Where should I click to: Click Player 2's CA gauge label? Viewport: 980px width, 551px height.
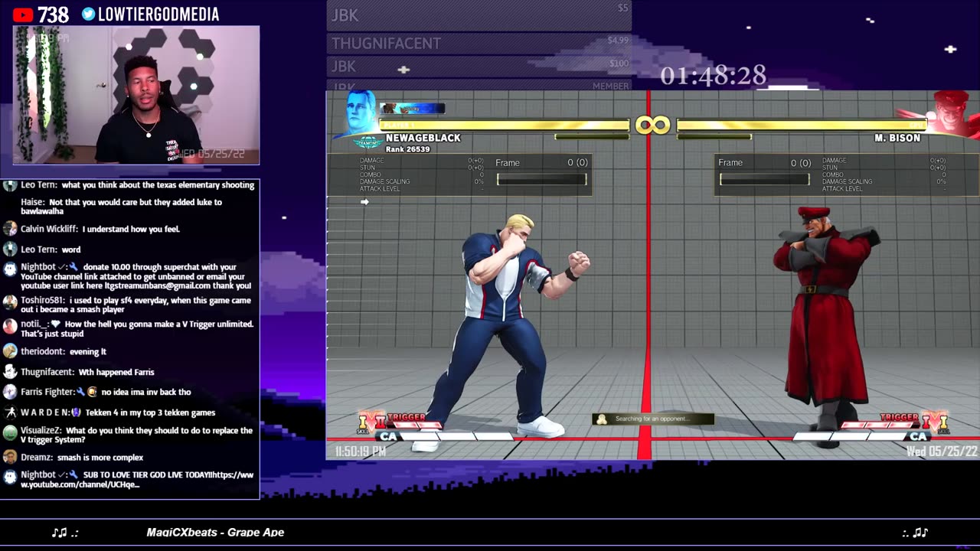pos(918,436)
